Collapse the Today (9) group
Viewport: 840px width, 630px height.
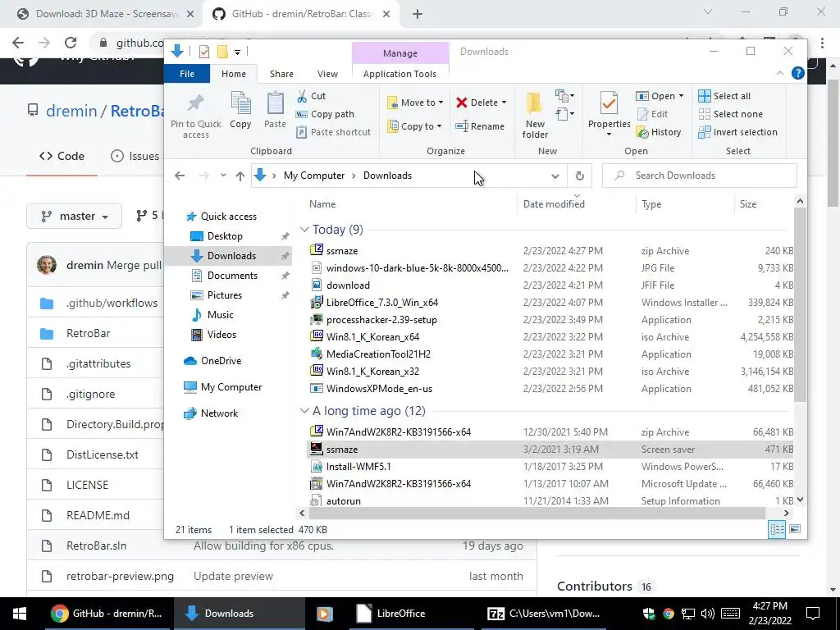pos(304,230)
